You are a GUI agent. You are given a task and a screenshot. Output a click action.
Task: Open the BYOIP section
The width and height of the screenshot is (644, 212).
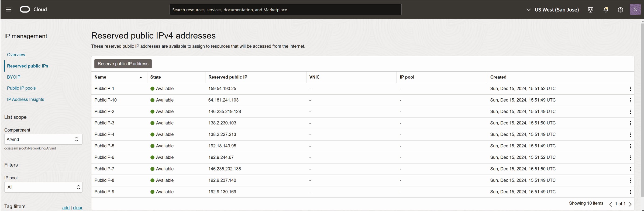(13, 77)
